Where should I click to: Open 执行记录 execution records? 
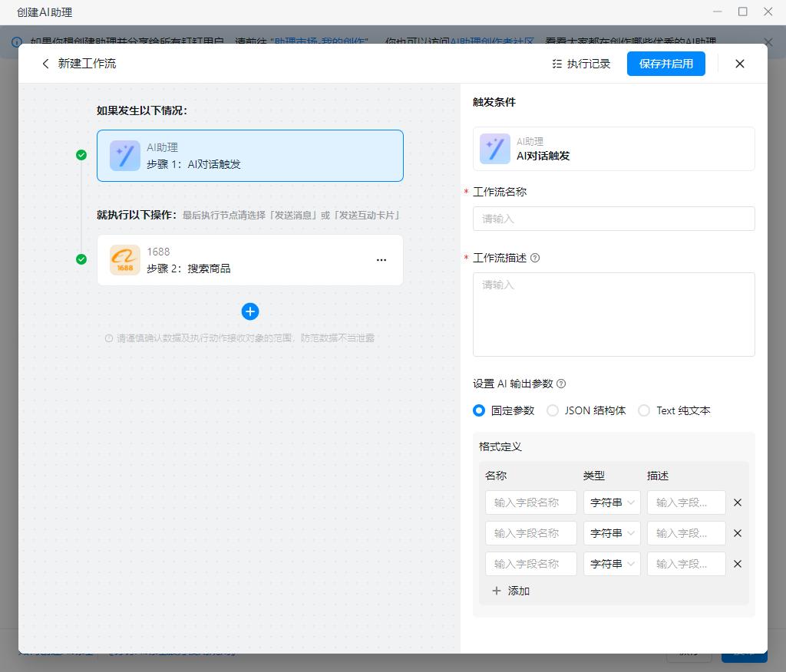pyautogui.click(x=581, y=64)
